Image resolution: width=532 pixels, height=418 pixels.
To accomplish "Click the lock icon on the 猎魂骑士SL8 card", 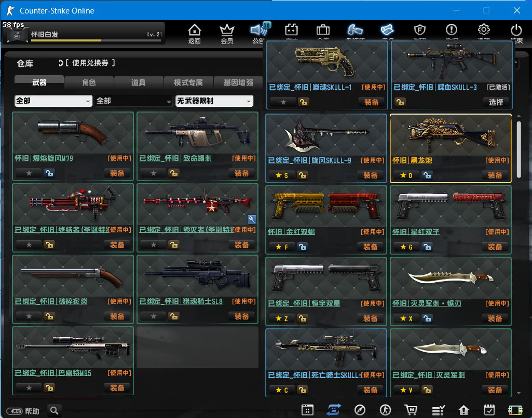I will [x=174, y=317].
